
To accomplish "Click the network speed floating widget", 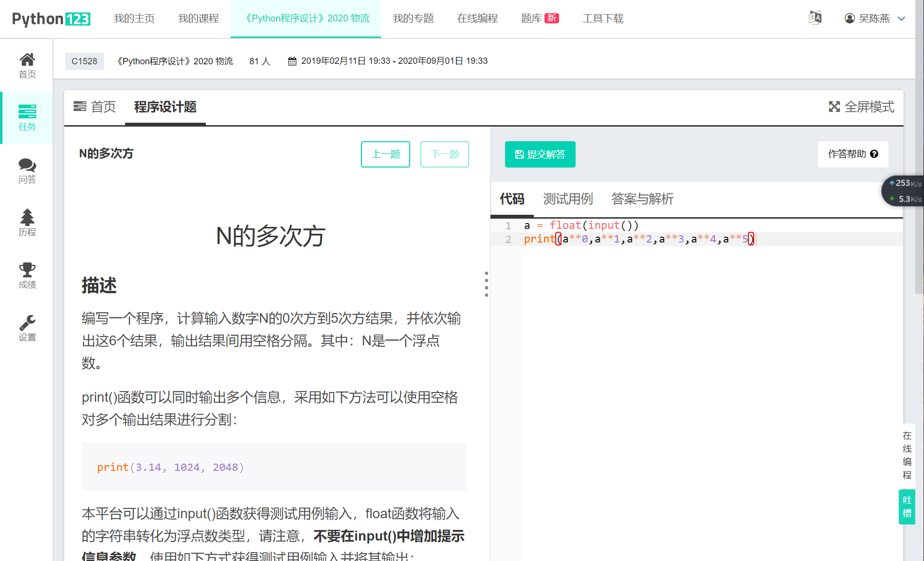I will [x=904, y=191].
